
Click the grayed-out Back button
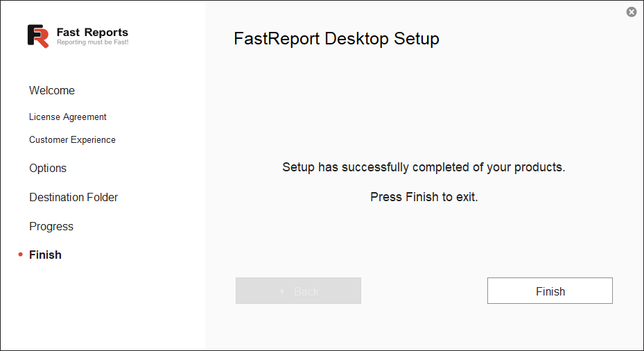[298, 291]
